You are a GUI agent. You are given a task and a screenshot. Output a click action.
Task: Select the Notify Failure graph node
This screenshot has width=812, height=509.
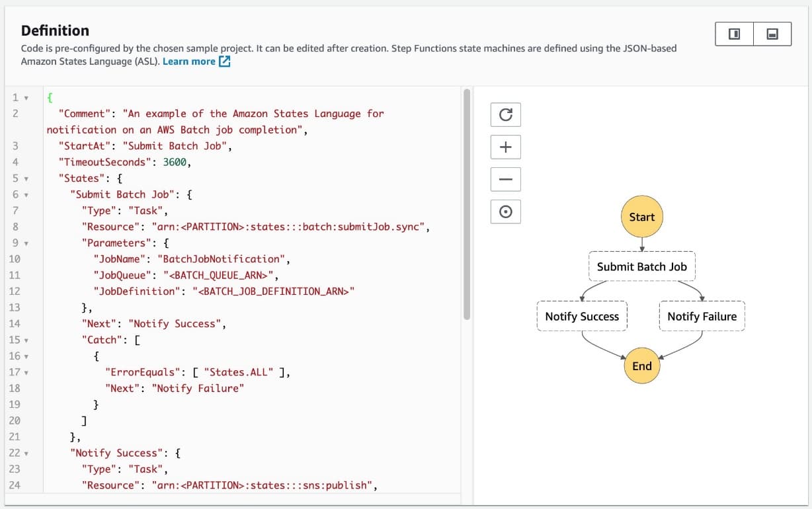[702, 316]
